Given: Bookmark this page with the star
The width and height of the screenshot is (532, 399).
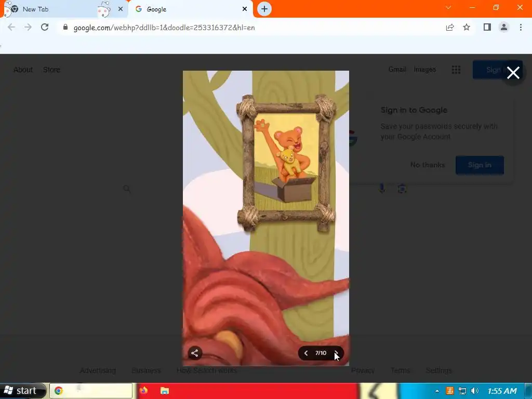Looking at the screenshot, I should 467,27.
